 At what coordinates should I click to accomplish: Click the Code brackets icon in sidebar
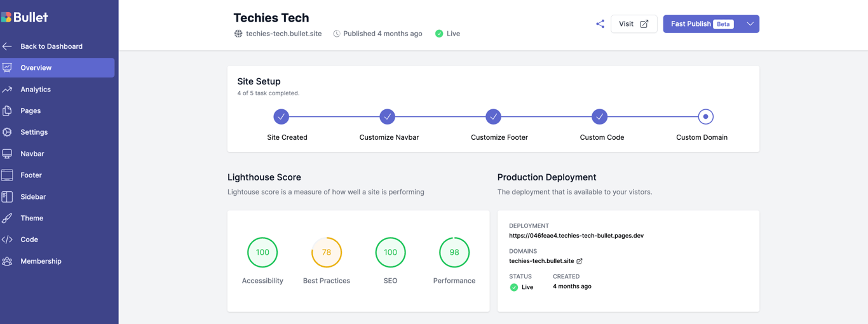coord(7,240)
